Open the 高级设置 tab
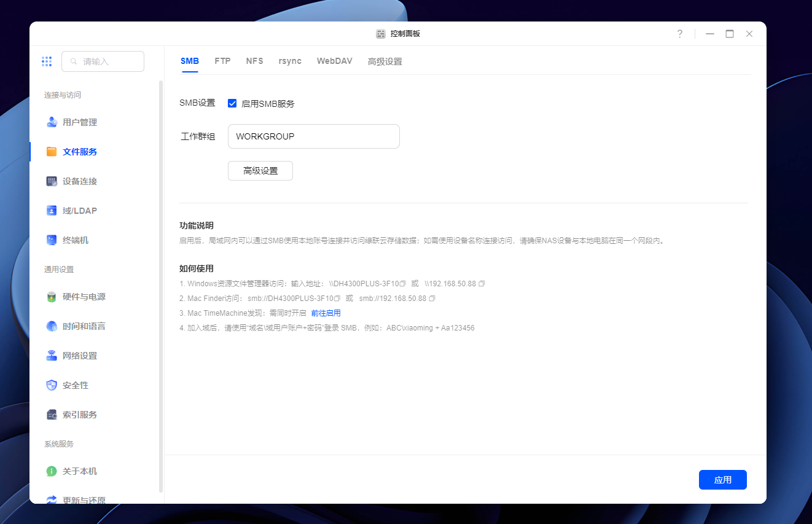 coord(385,61)
